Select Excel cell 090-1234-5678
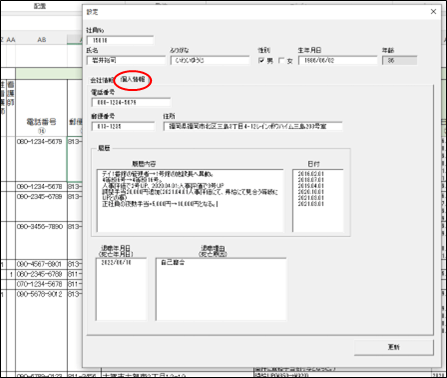This screenshot has height=378, width=447. [41, 186]
